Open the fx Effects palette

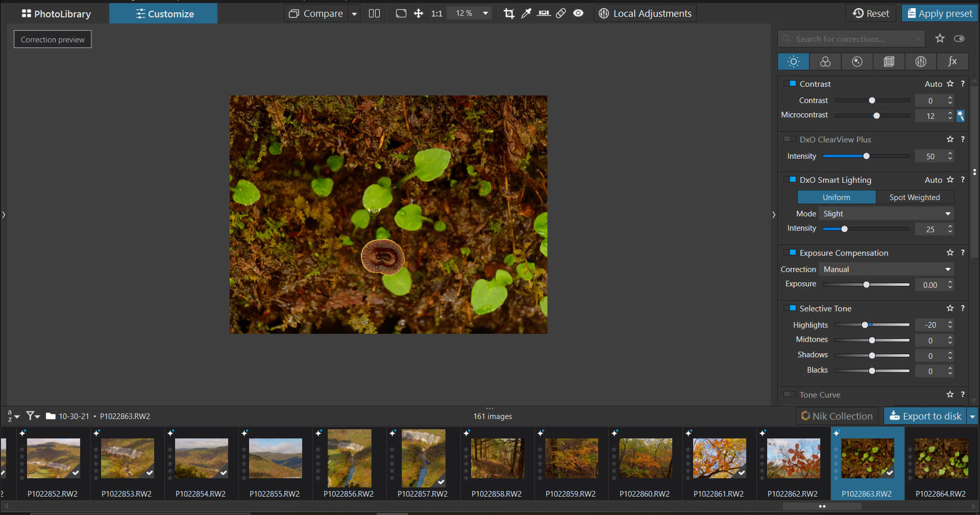click(x=952, y=62)
